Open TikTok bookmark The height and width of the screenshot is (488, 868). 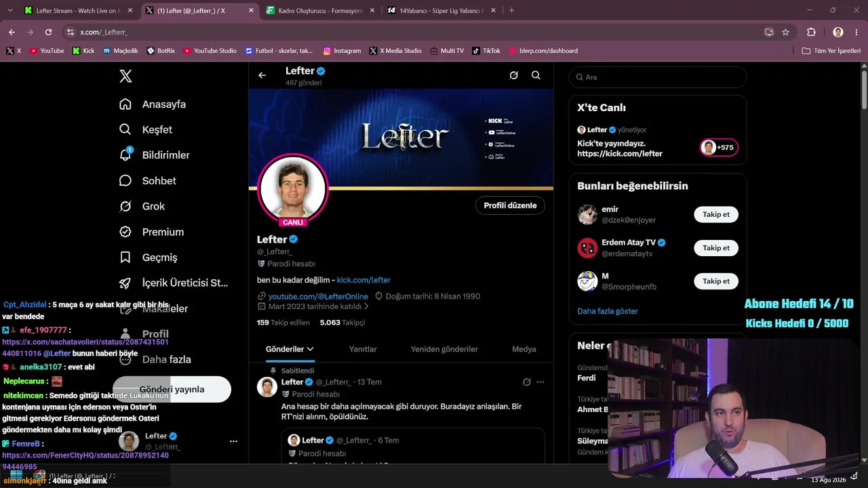tap(486, 51)
